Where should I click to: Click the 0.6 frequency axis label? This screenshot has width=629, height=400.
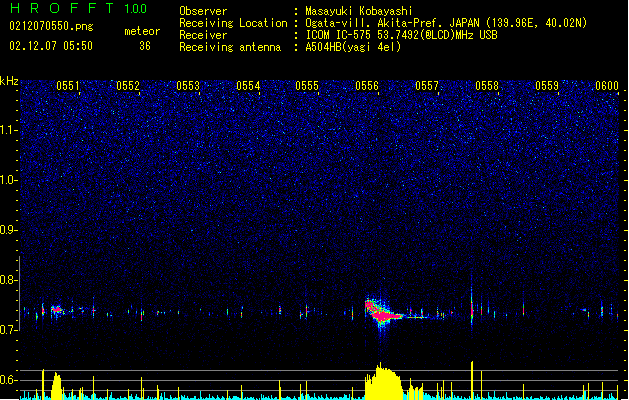pos(9,380)
